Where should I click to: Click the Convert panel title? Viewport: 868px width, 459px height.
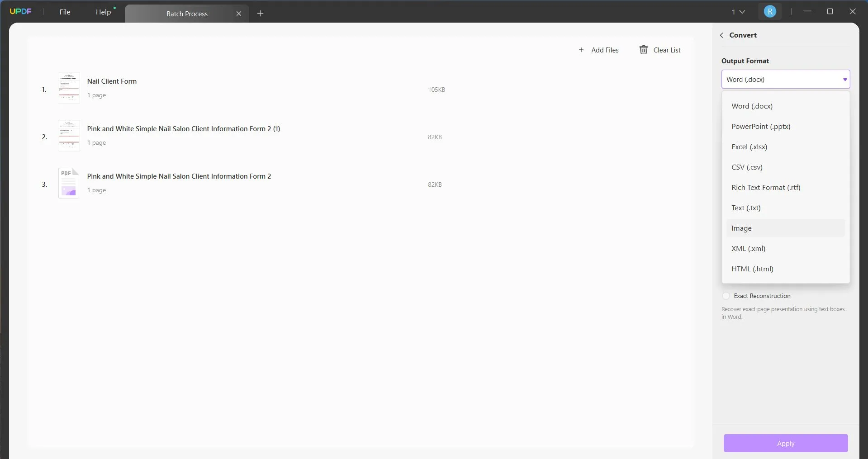743,35
